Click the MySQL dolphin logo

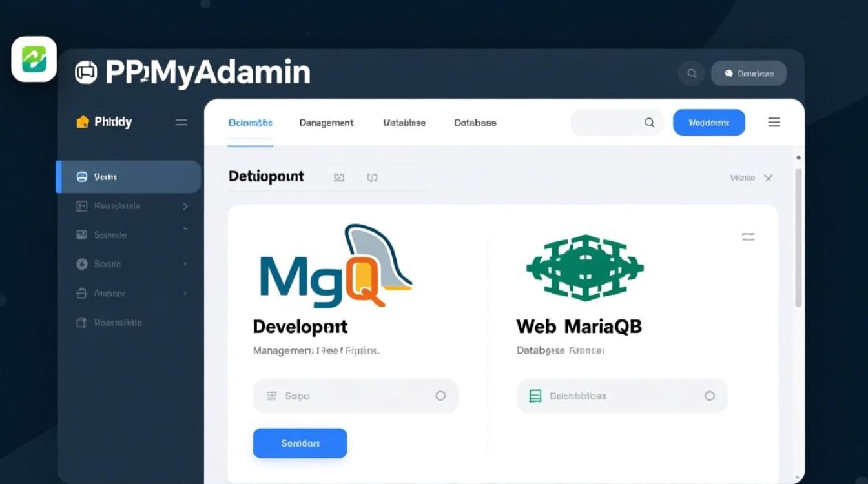pyautogui.click(x=336, y=268)
